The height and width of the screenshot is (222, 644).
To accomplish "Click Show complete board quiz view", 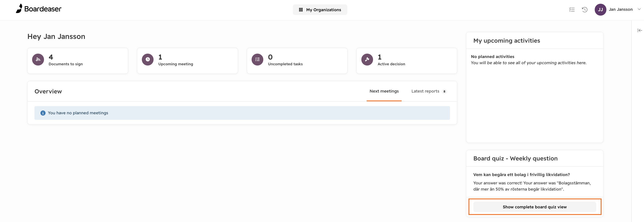I will point(534,207).
